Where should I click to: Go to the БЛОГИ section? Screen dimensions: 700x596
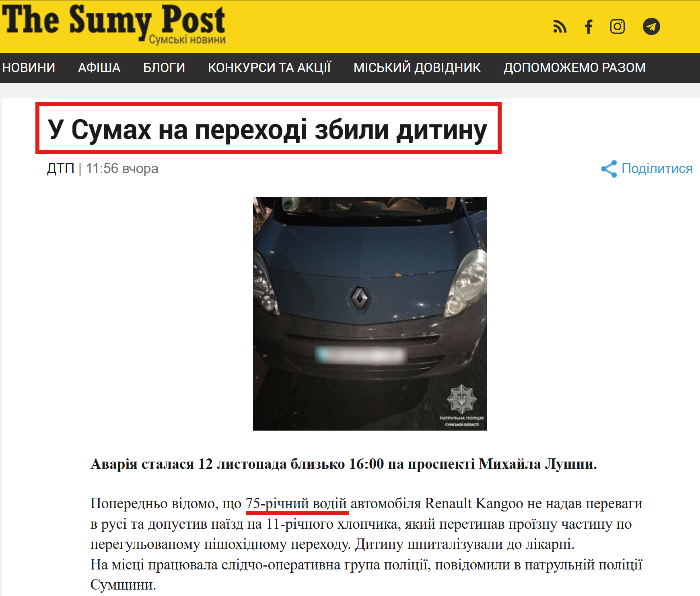click(164, 68)
